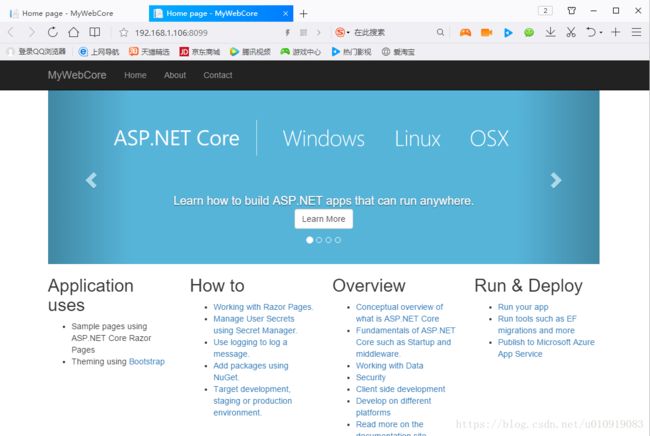Select the fourth carousel indicator dot

click(x=338, y=240)
